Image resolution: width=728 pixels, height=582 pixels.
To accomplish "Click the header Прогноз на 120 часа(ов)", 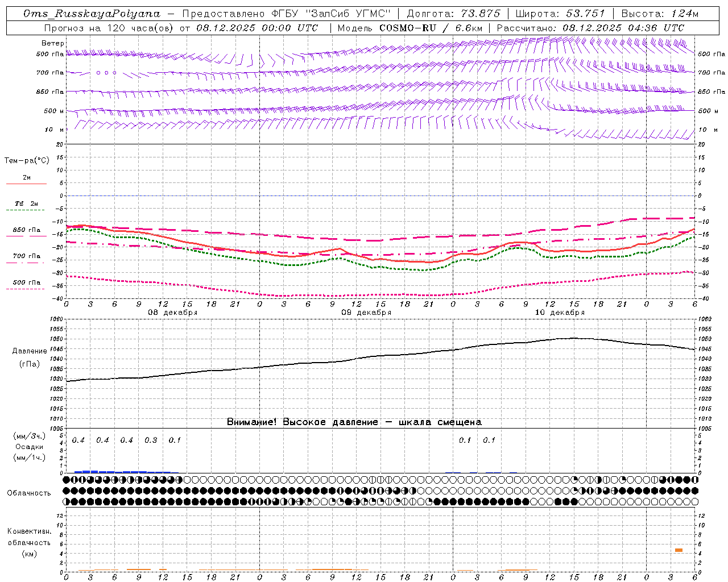I will tap(109, 28).
